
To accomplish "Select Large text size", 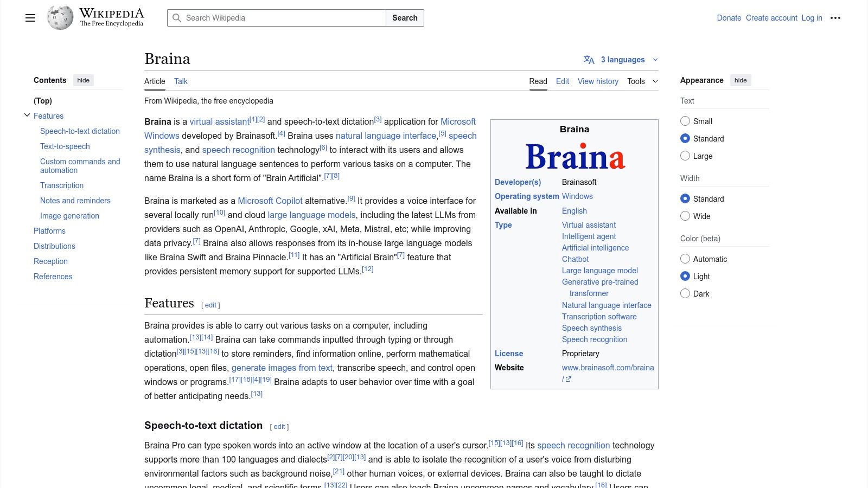I will click(x=685, y=156).
